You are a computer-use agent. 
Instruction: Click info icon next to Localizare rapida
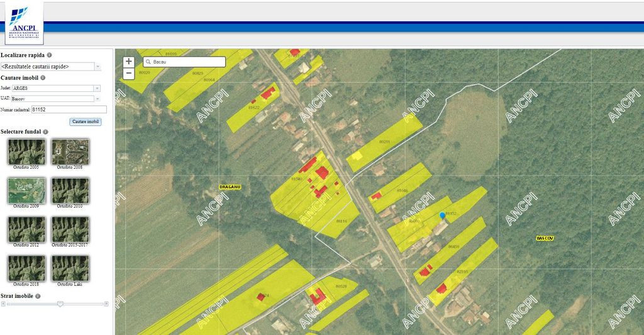click(49, 55)
